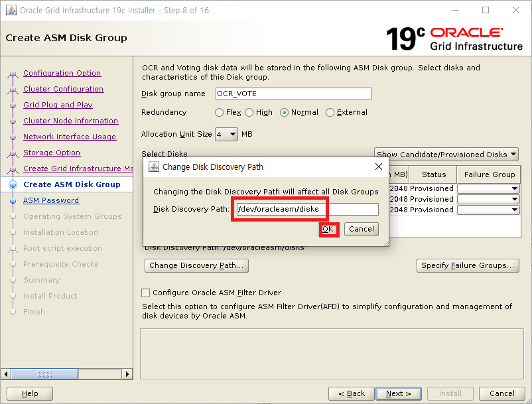Click the Java icon in Change Disk Discovery Path dialog

pyautogui.click(x=154, y=167)
